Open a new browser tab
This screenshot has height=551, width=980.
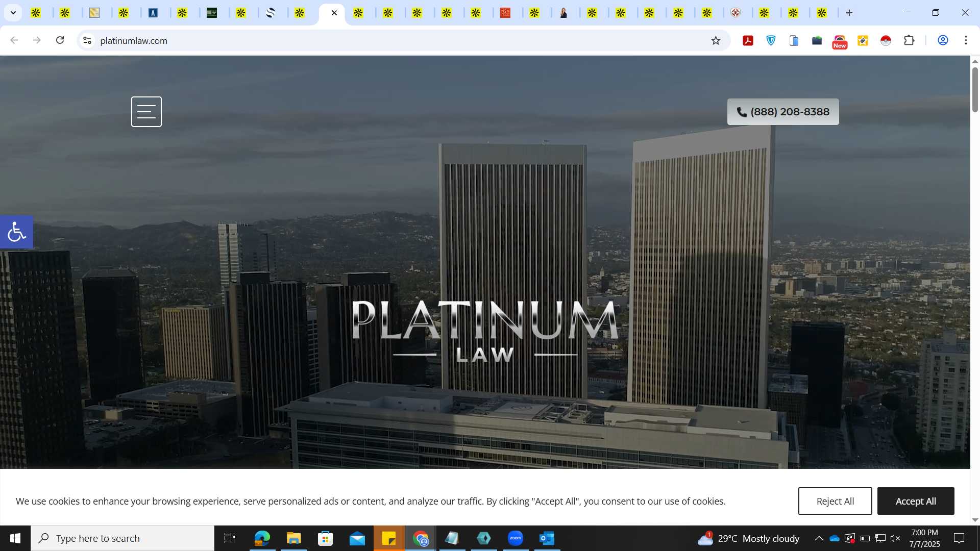[849, 13]
